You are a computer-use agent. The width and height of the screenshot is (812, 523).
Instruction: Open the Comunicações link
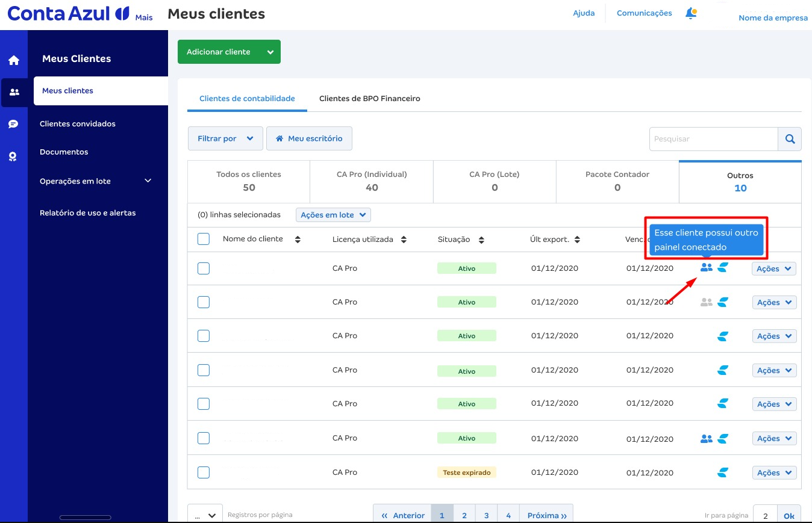click(x=645, y=13)
